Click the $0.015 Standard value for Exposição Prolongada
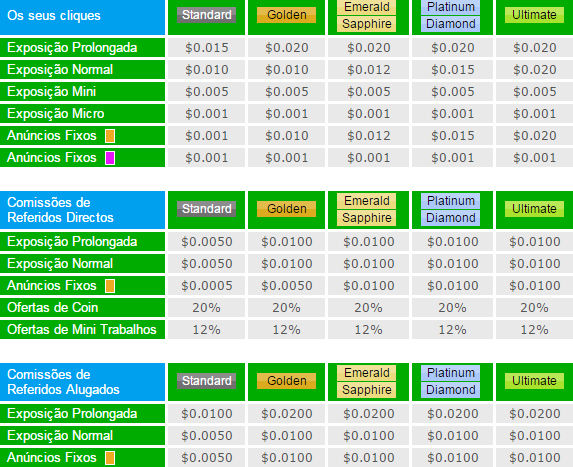This screenshot has height=467, width=573. [x=206, y=48]
